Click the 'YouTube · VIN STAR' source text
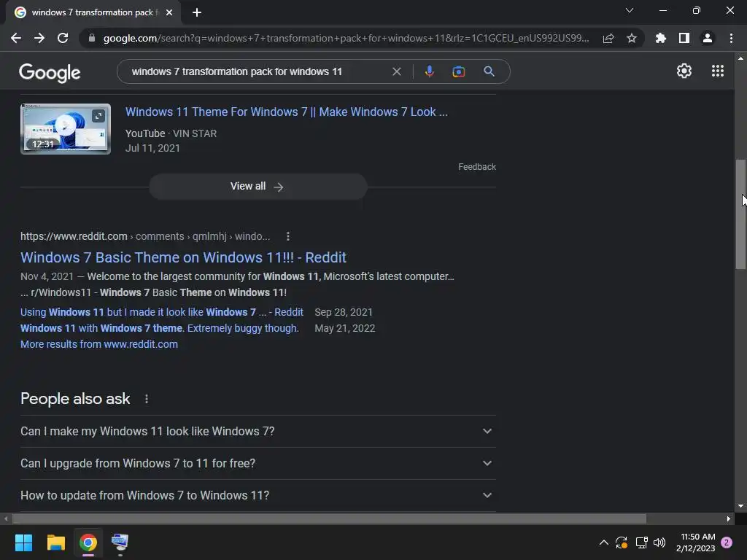Image resolution: width=747 pixels, height=560 pixels. coord(171,133)
